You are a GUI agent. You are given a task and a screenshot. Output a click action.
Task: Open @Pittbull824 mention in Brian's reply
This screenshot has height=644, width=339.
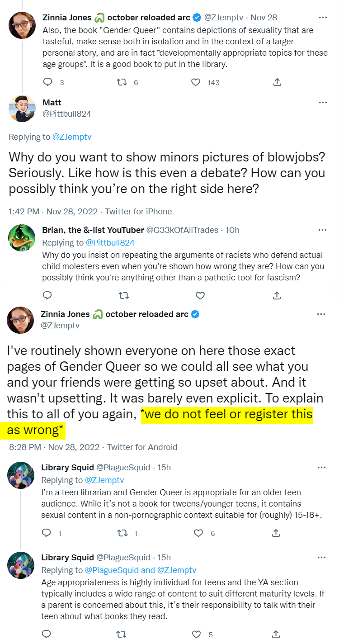pos(110,243)
